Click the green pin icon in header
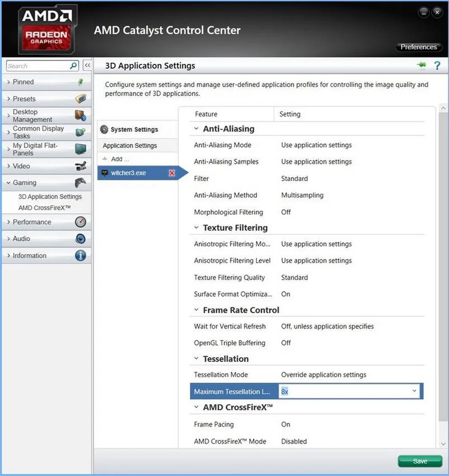Image resolution: width=449 pixels, height=476 pixels. coord(421,65)
